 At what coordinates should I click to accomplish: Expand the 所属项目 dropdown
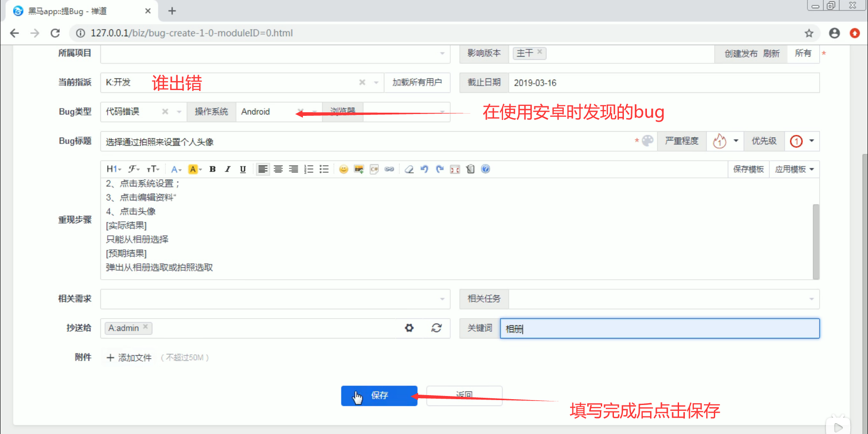pos(442,53)
